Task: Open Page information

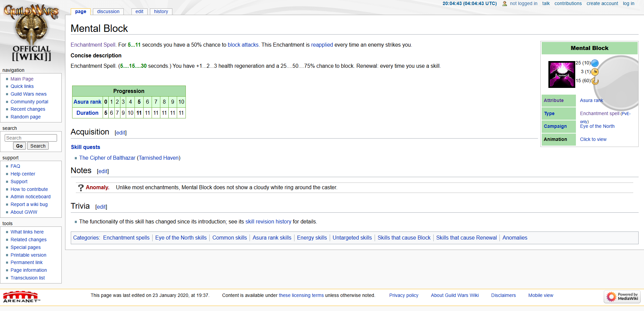Action: 29,270
